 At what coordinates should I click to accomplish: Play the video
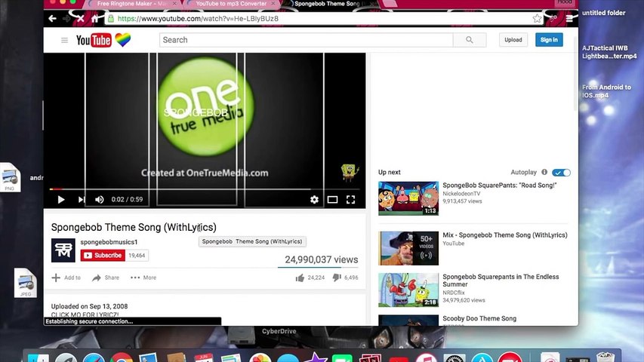tap(61, 199)
